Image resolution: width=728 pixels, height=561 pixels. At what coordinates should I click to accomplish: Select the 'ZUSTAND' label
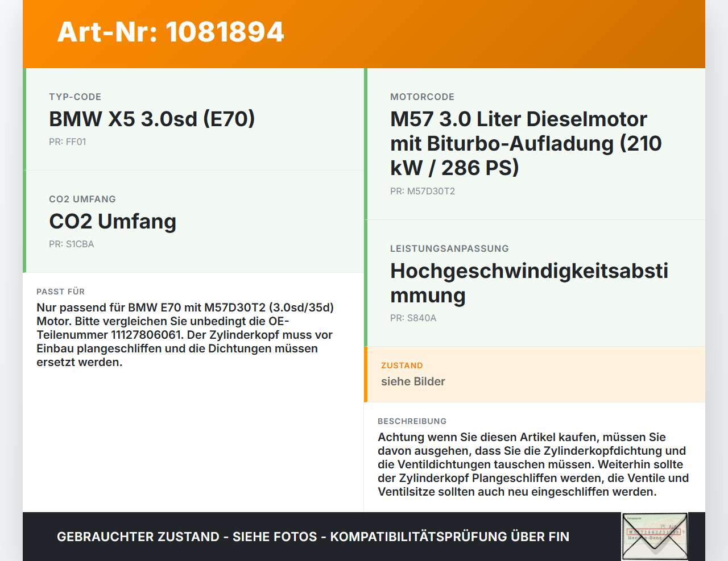click(x=402, y=365)
